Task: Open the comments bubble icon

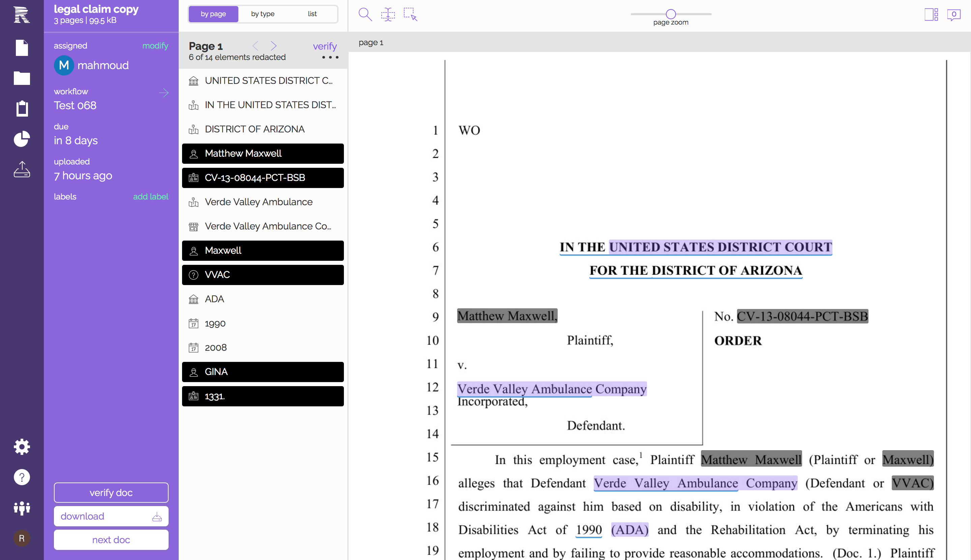Action: click(953, 14)
